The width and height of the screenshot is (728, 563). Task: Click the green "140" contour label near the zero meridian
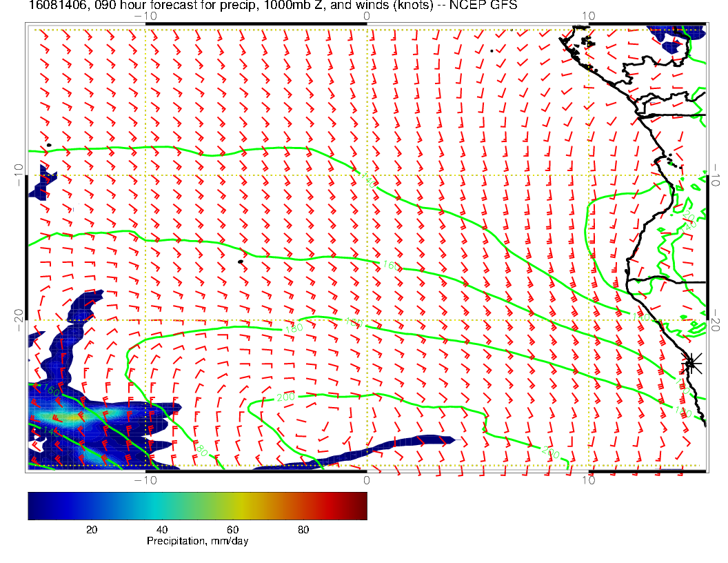(x=368, y=180)
